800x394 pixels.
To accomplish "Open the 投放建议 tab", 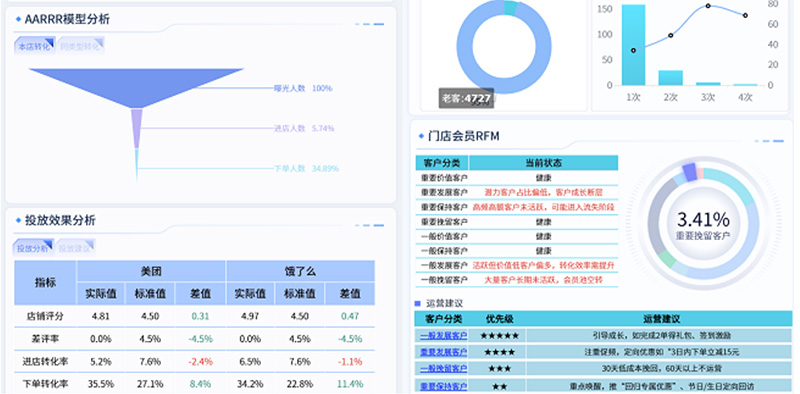I will (76, 248).
